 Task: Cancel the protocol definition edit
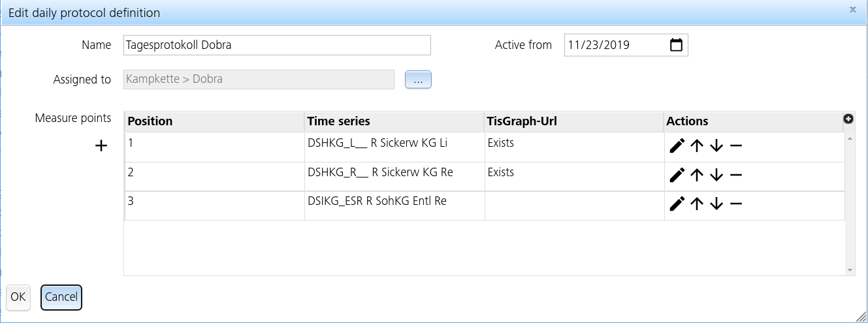[61, 297]
